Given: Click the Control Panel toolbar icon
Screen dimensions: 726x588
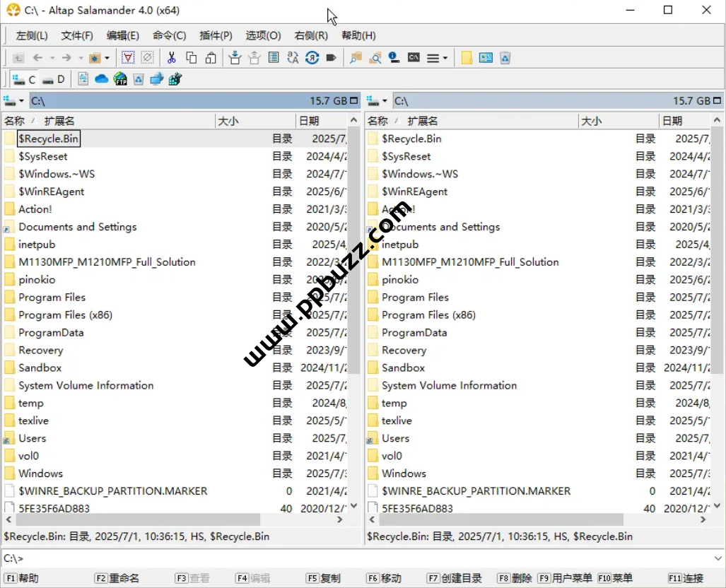Looking at the screenshot, I should [x=486, y=58].
